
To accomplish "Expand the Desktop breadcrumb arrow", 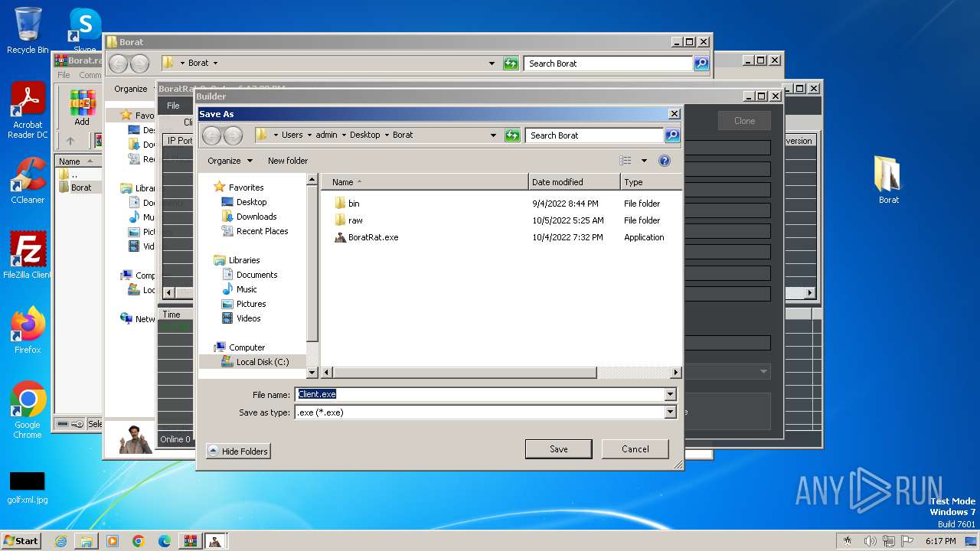I will [x=386, y=135].
